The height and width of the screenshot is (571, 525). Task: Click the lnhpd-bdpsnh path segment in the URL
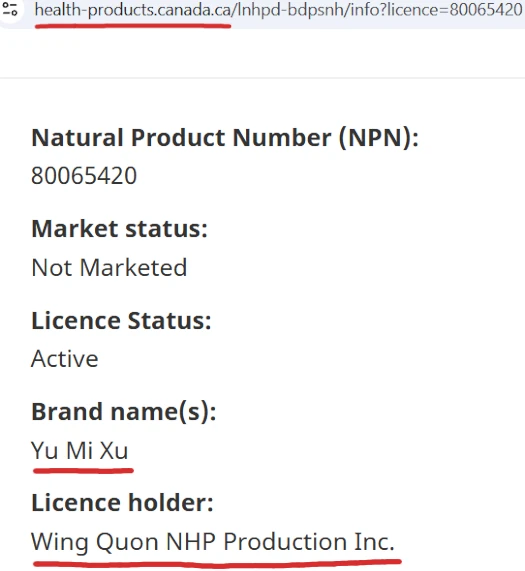[290, 10]
